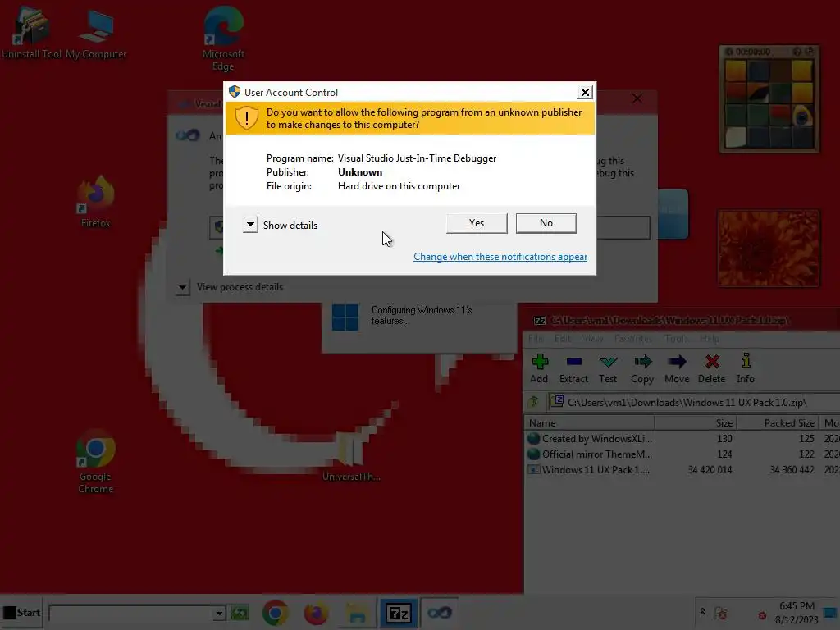Open the Favorites menu in 7-Zip

click(x=633, y=339)
